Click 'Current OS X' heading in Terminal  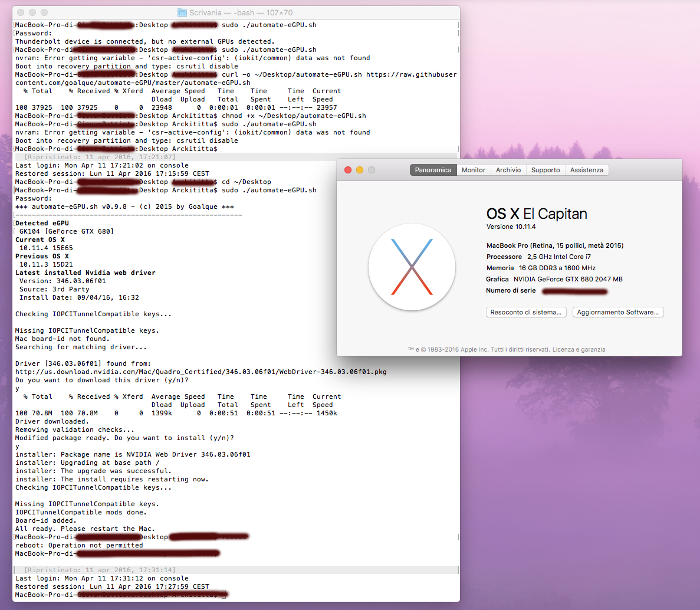coord(40,240)
